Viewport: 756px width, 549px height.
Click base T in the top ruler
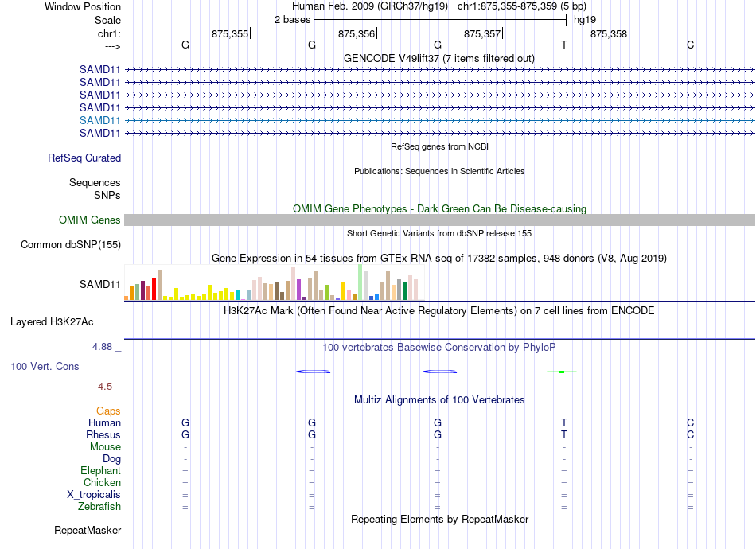click(x=564, y=45)
